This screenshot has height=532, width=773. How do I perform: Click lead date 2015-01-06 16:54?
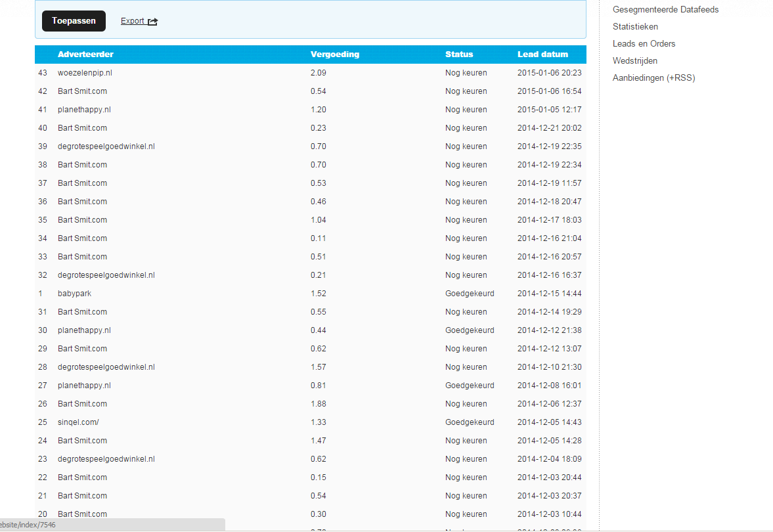[550, 91]
